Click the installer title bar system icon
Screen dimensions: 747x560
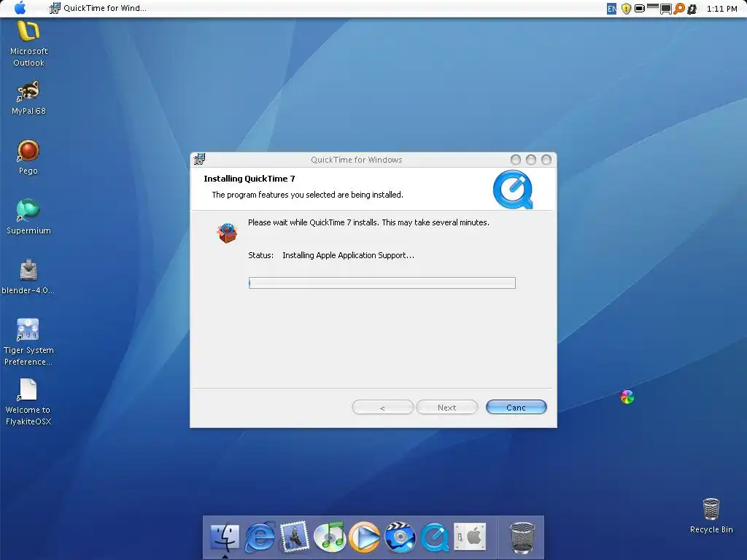coord(200,159)
